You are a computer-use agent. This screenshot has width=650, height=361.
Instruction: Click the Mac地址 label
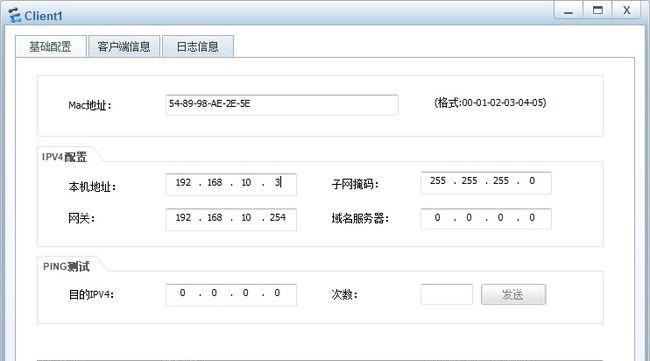tap(90, 105)
